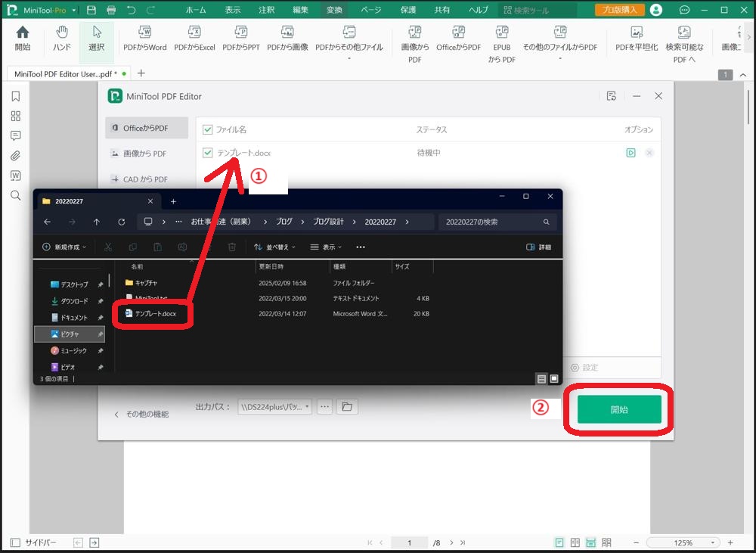Click the プロ版購入 button
Screen dimensions: 756x553
coord(620,10)
